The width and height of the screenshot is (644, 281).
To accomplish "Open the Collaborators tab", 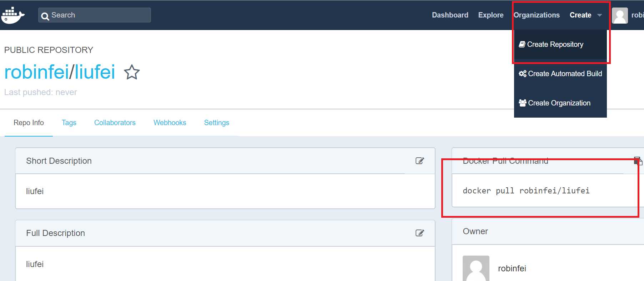I will point(115,123).
